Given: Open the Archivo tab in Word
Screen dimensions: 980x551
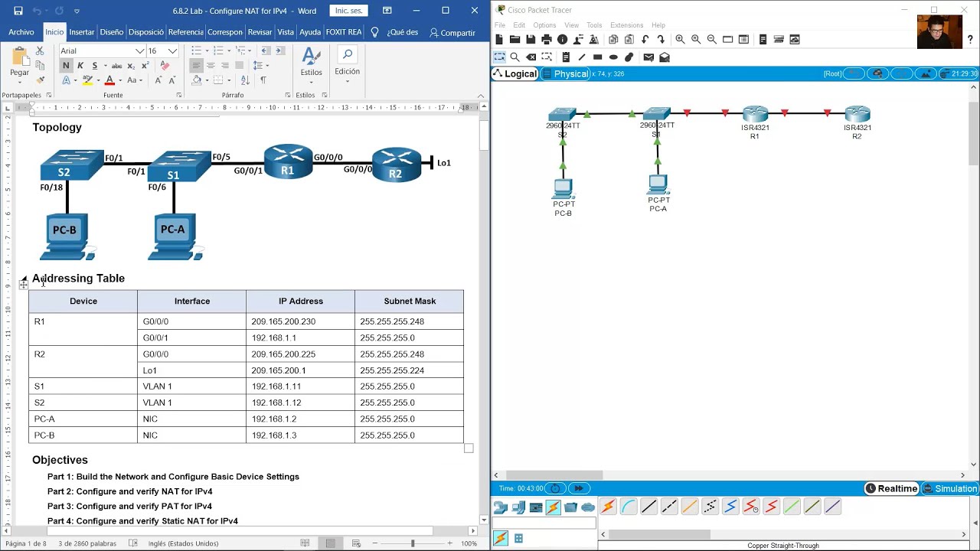Looking at the screenshot, I should coord(21,32).
